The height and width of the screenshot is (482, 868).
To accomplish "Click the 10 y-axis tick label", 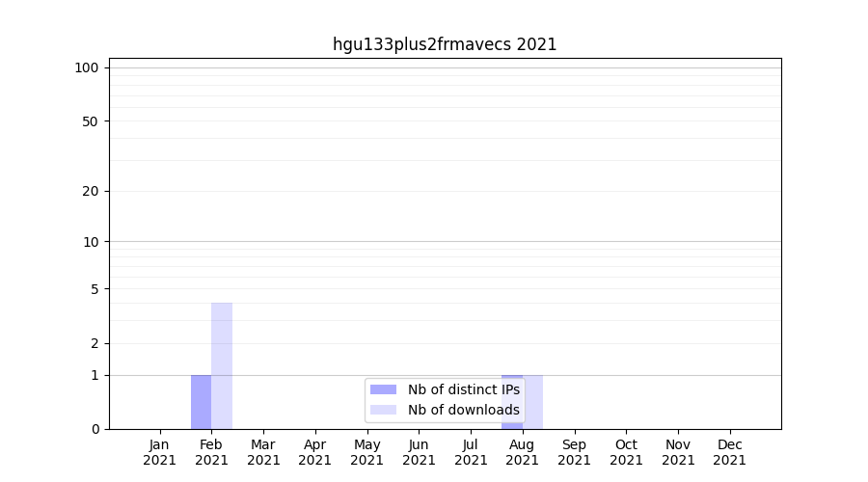I will pyautogui.click(x=91, y=242).
